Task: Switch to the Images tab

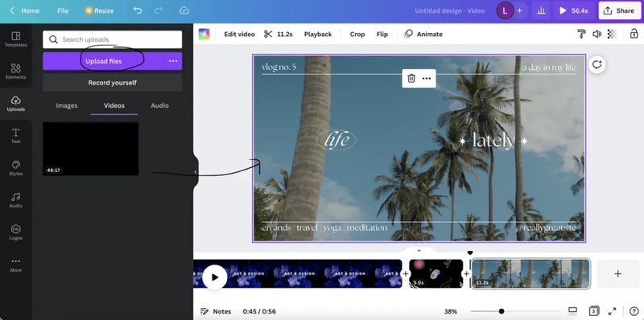Action: pyautogui.click(x=67, y=105)
